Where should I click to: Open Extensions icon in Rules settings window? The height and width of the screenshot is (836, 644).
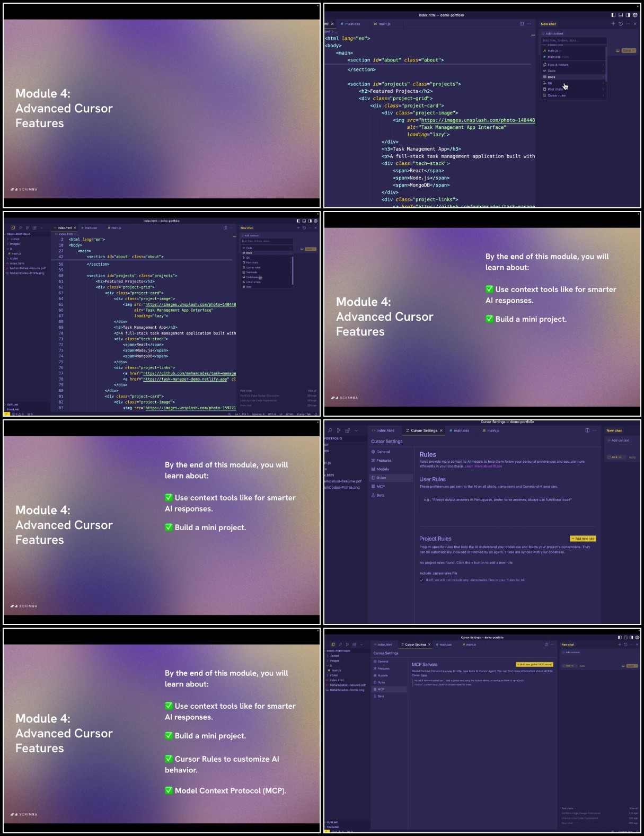coord(348,430)
